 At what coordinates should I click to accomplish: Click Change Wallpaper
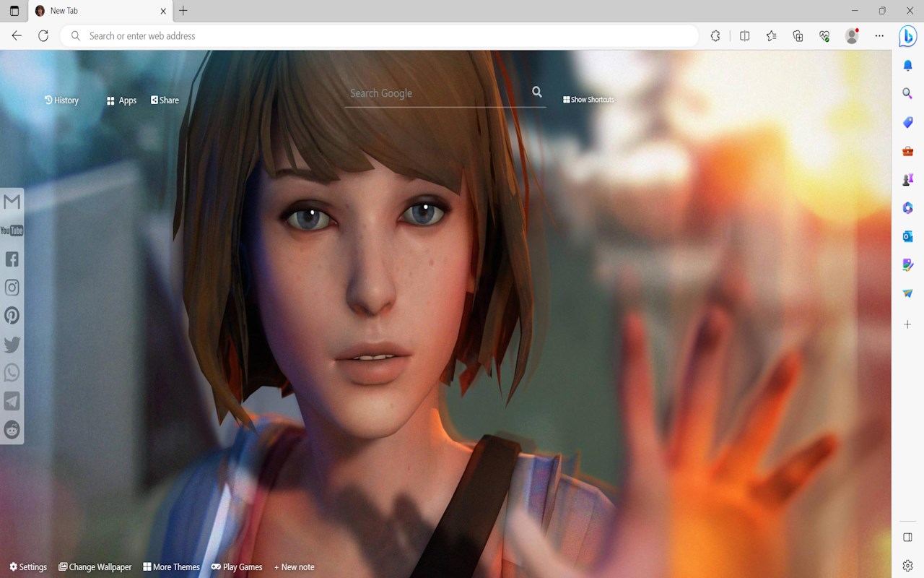click(95, 567)
